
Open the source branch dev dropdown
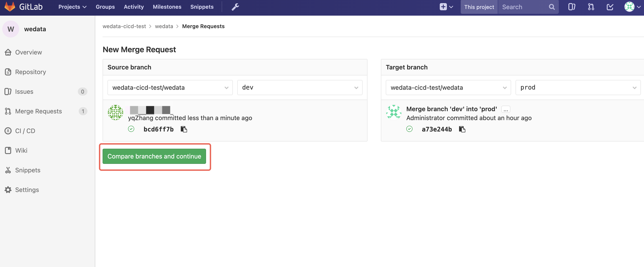299,88
